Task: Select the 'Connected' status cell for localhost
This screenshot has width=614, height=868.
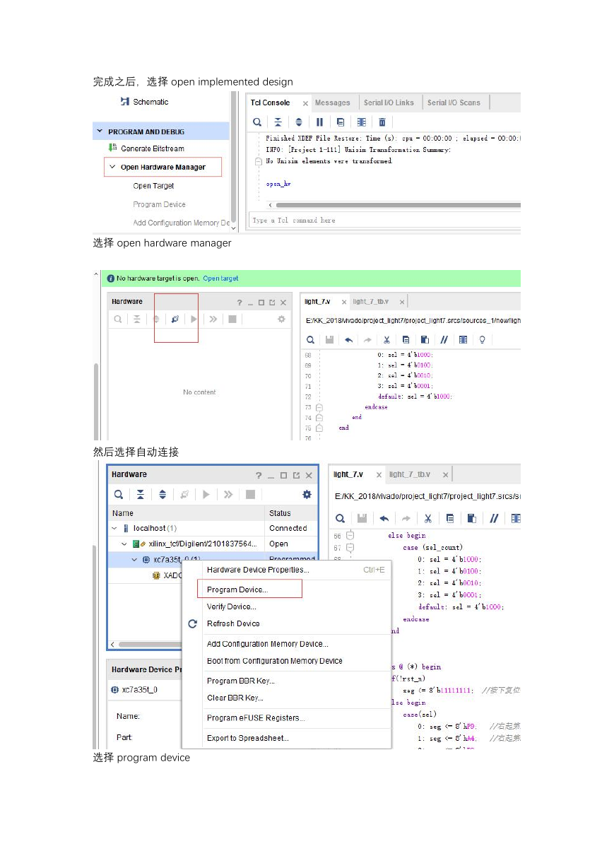Action: click(288, 528)
